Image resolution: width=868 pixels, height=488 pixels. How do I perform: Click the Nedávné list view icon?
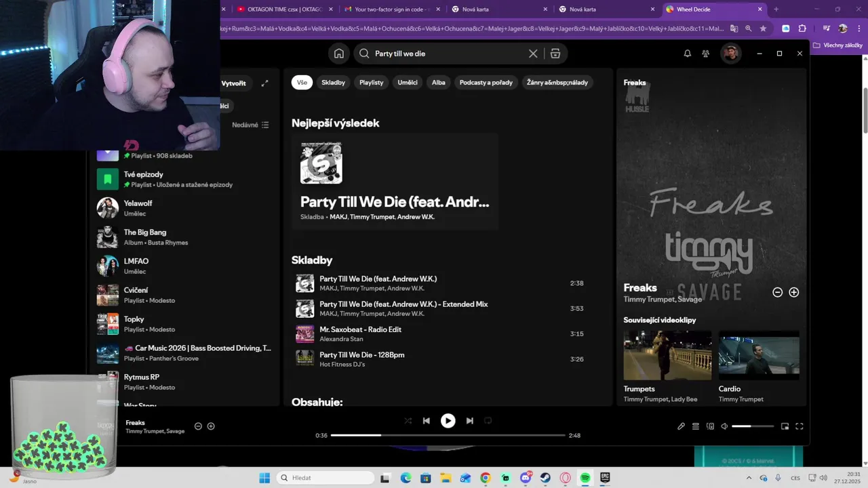pyautogui.click(x=265, y=125)
